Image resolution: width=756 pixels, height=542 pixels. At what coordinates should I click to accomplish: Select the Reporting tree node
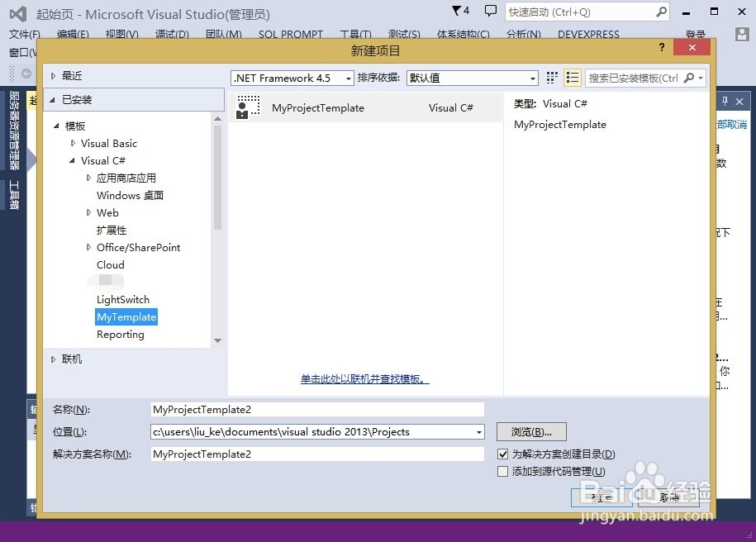click(x=121, y=334)
